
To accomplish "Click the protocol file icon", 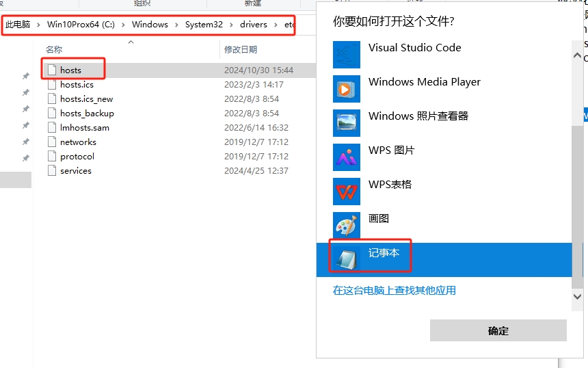I will pyautogui.click(x=52, y=156).
